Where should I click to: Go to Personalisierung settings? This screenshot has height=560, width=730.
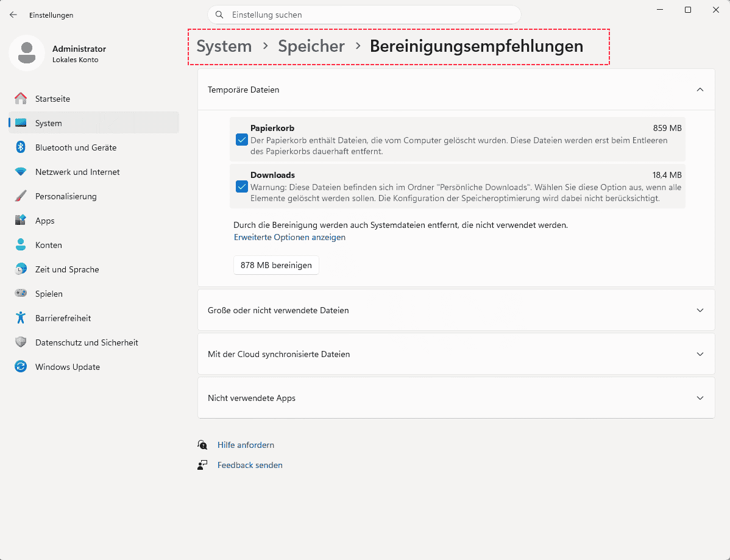click(94, 196)
